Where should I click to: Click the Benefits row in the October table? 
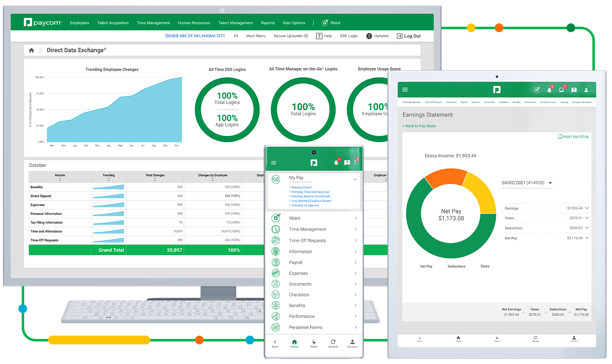146,187
